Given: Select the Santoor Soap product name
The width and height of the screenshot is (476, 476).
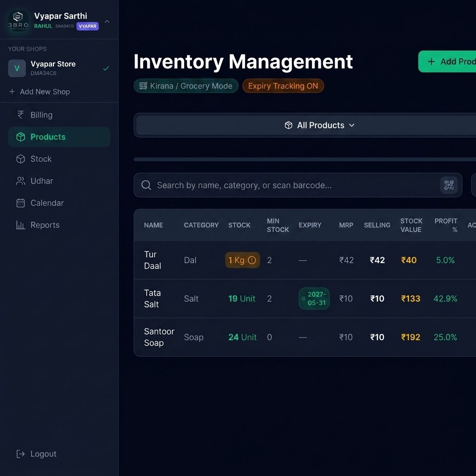Looking at the screenshot, I should pos(159,337).
